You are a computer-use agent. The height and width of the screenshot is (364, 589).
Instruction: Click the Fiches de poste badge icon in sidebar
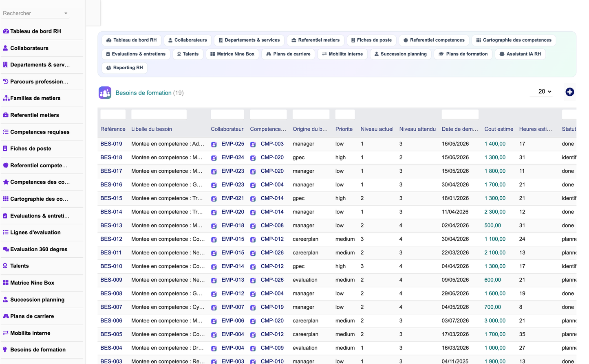(x=5, y=149)
